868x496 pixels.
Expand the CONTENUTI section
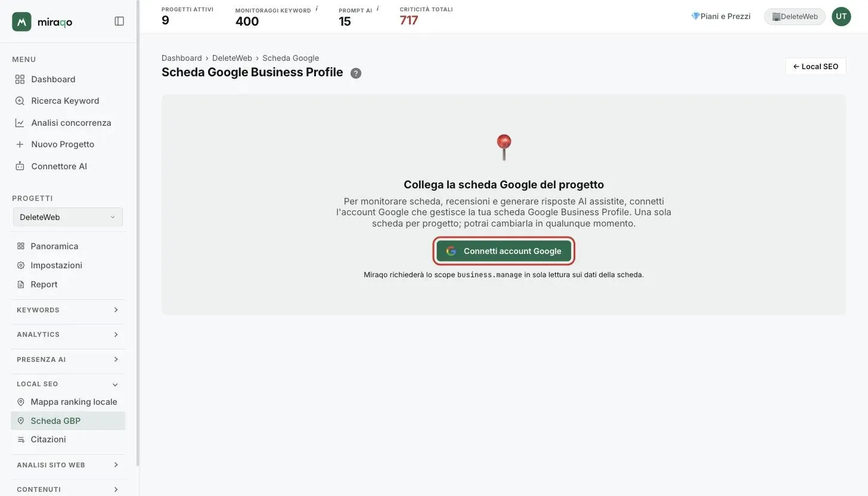[68, 489]
